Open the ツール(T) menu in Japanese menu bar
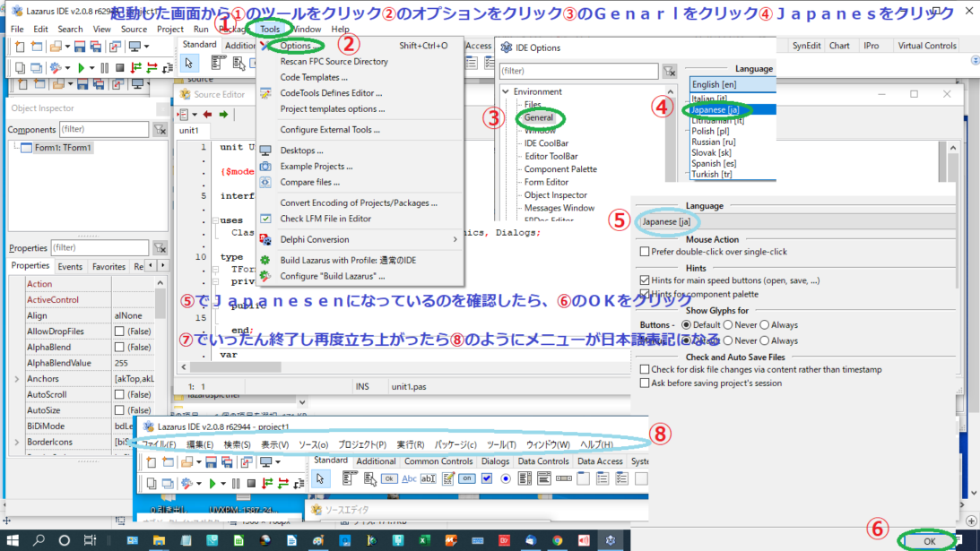 pos(501,444)
